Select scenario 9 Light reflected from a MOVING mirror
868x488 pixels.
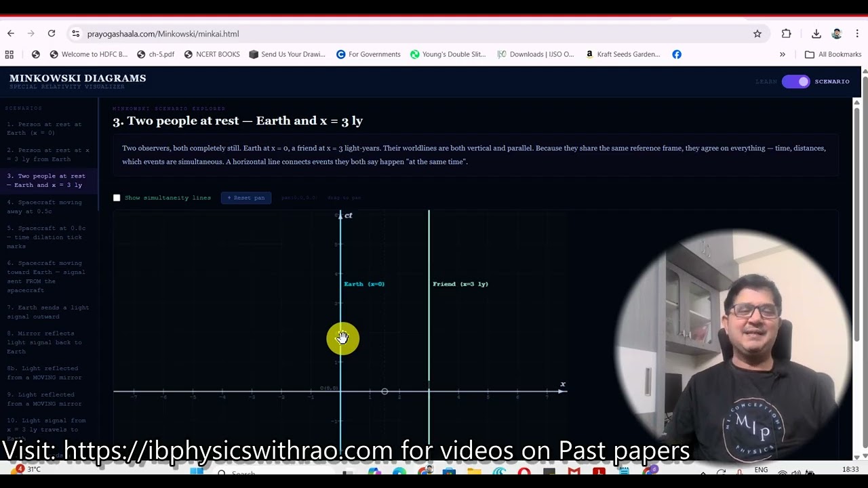pos(49,399)
